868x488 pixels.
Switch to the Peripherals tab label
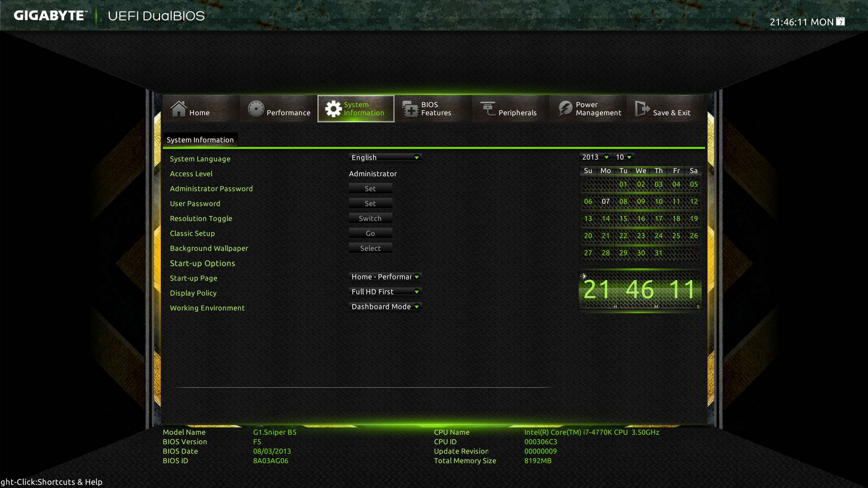pos(518,113)
